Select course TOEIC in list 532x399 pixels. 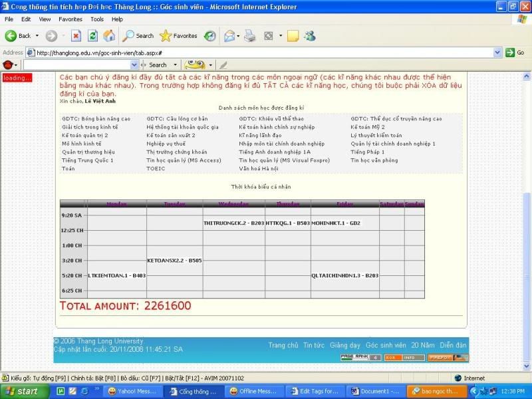click(156, 169)
